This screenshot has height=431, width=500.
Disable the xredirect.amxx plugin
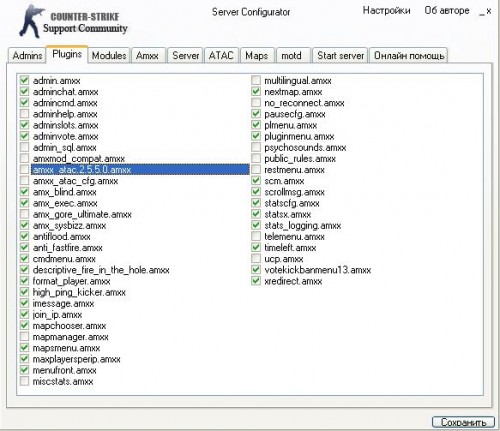(x=256, y=281)
